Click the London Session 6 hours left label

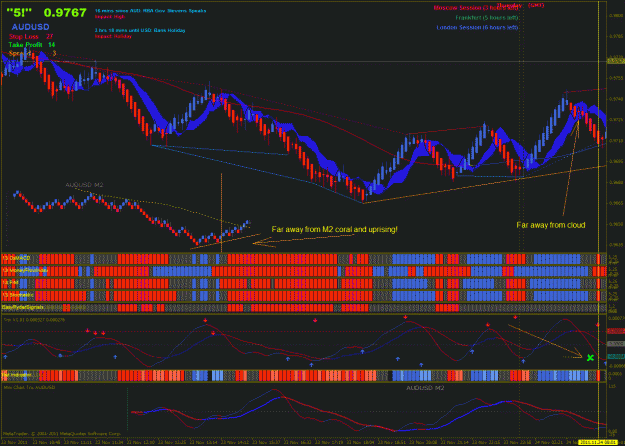point(477,28)
